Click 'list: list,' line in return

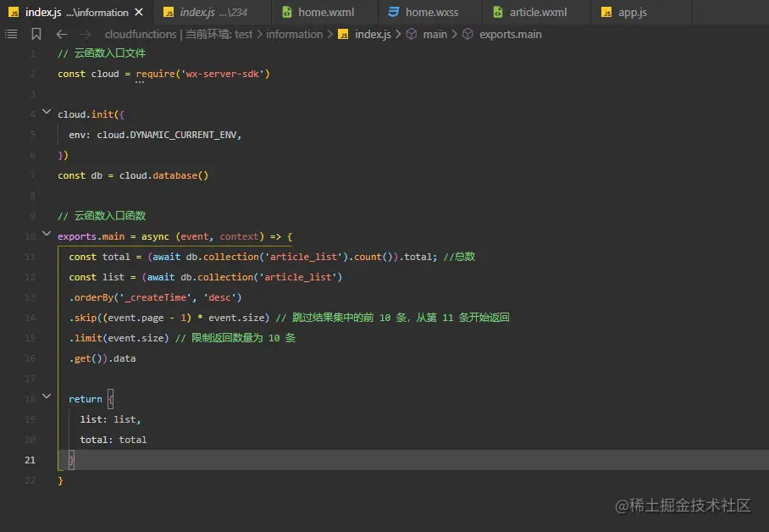coord(110,419)
